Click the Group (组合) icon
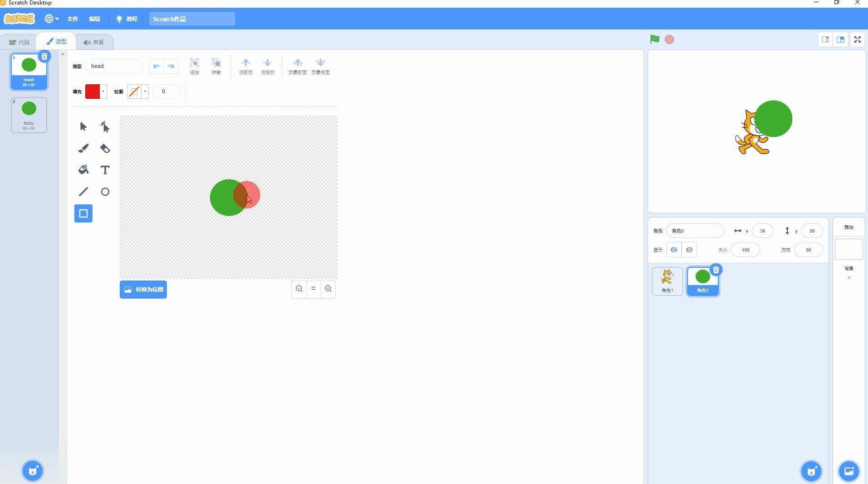Screen dimensions: 868x484 tap(195, 66)
